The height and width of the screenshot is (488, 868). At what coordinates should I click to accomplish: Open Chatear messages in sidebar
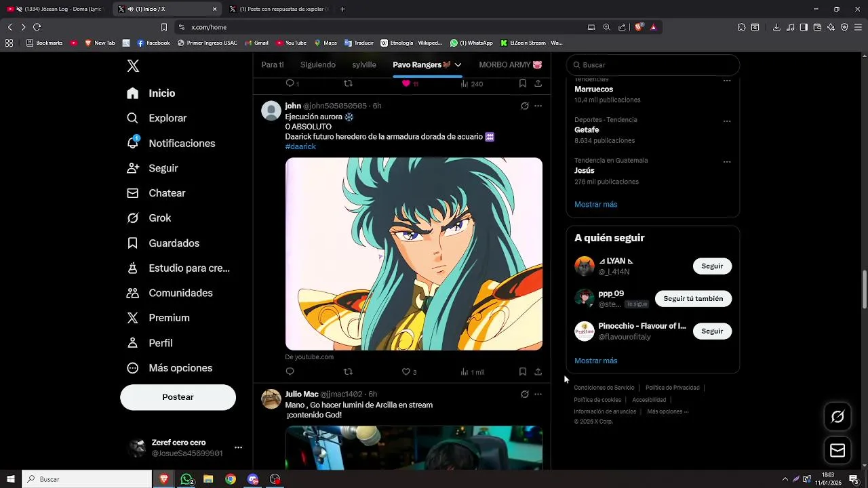pos(156,193)
